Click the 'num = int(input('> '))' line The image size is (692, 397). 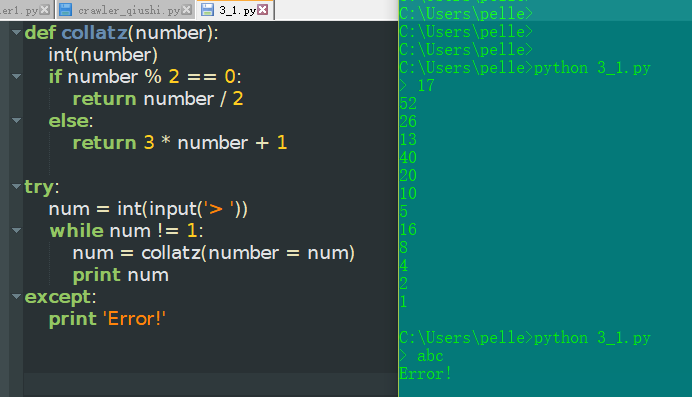(148, 209)
